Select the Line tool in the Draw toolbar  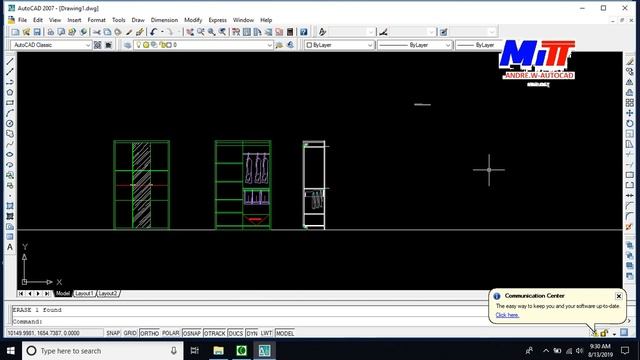click(10, 61)
